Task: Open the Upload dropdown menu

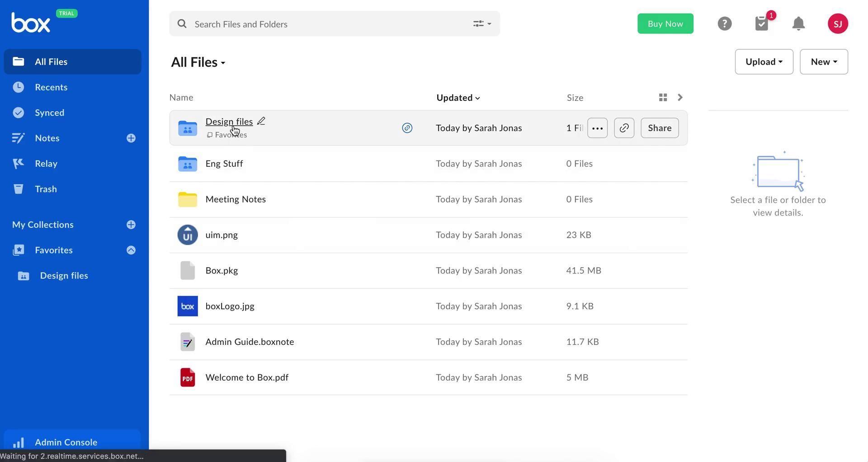Action: click(x=764, y=62)
